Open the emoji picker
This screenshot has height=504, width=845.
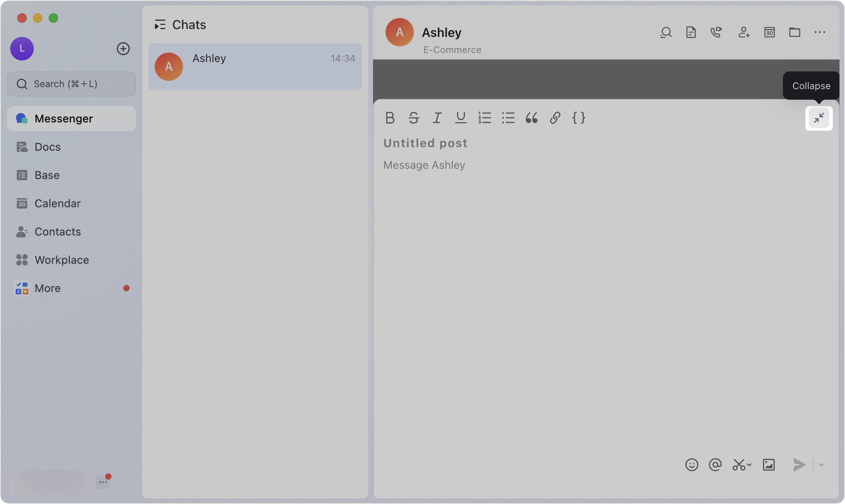[692, 465]
